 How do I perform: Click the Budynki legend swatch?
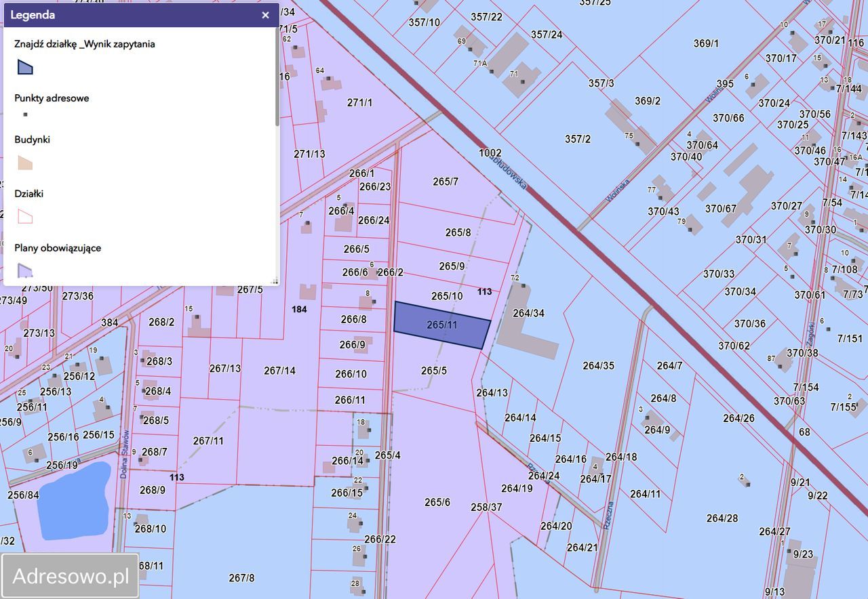(25, 163)
